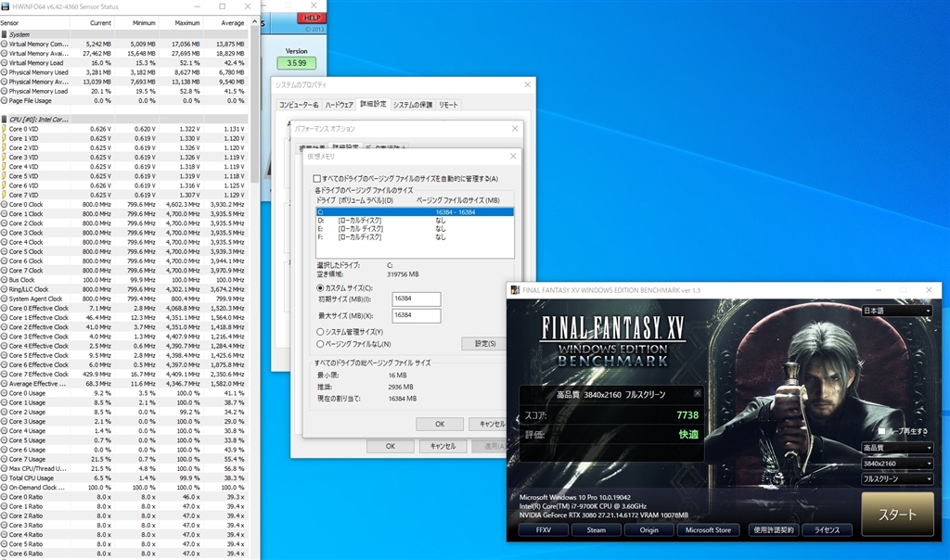Expand the 高品質 quality preset dropdown

click(896, 448)
